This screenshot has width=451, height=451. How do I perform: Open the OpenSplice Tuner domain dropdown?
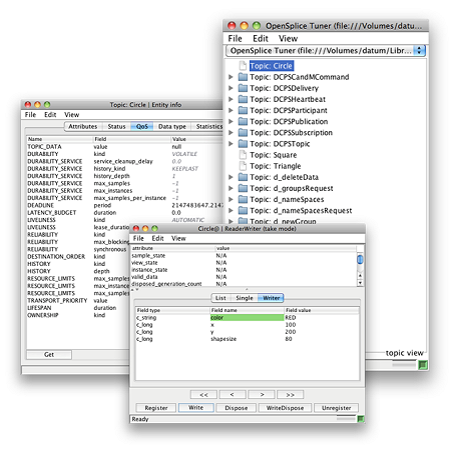click(x=326, y=51)
